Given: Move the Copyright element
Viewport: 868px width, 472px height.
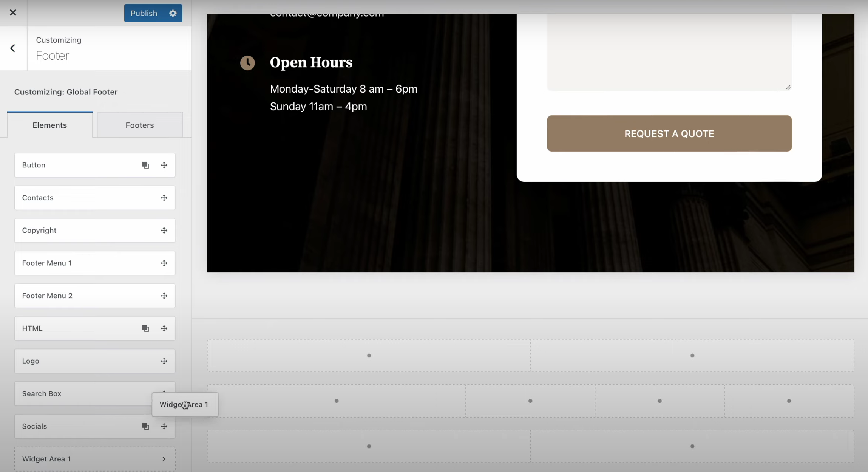Looking at the screenshot, I should click(164, 230).
